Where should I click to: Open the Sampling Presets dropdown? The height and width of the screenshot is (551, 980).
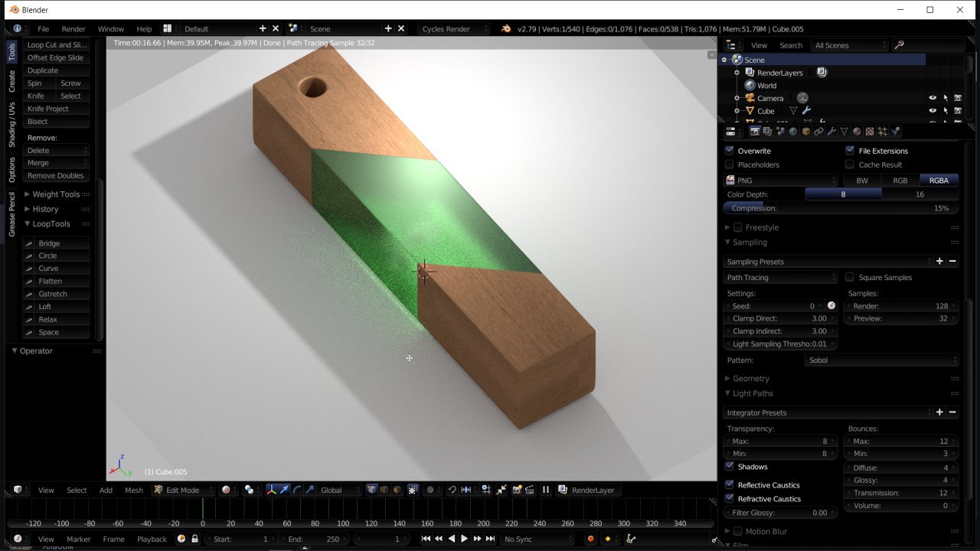[x=828, y=262]
